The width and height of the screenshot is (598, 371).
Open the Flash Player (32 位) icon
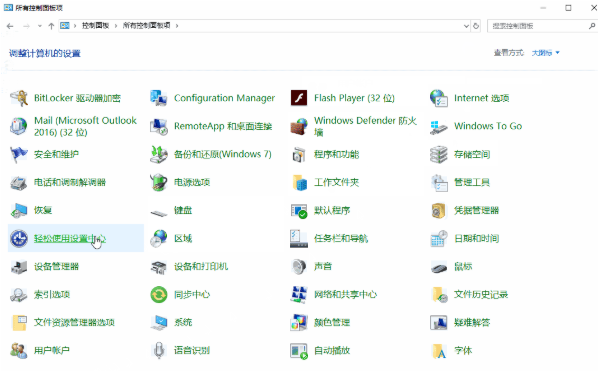(299, 98)
